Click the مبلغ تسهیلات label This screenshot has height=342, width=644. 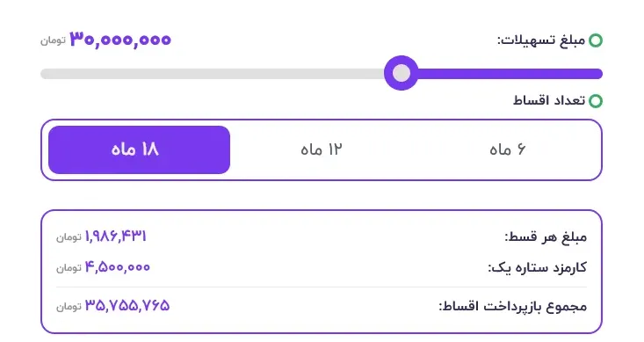click(x=541, y=40)
